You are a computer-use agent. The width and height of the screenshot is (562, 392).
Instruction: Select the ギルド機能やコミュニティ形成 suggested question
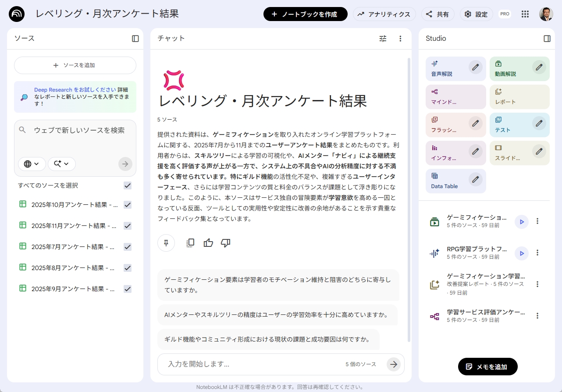coord(268,339)
